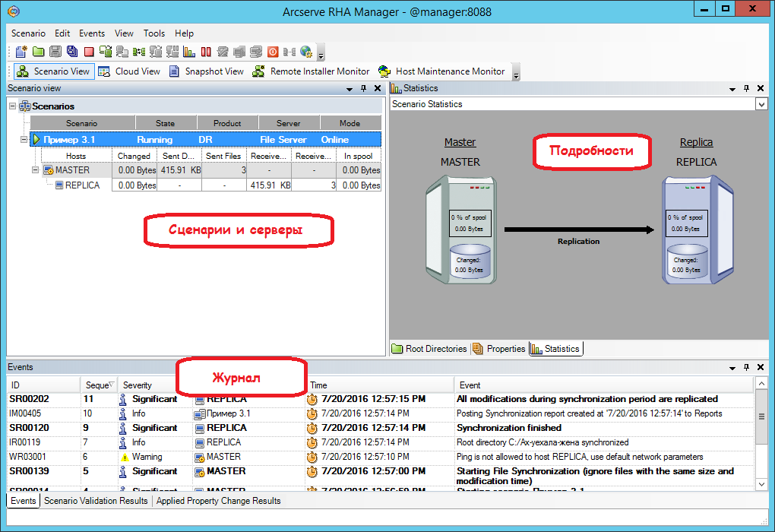Screen dimensions: 775x532
Task: Click the Open folder toolbar icon
Action: click(x=39, y=52)
